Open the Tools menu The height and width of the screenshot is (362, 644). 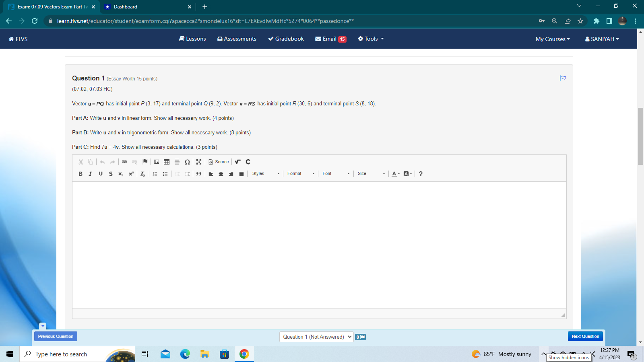coord(369,39)
